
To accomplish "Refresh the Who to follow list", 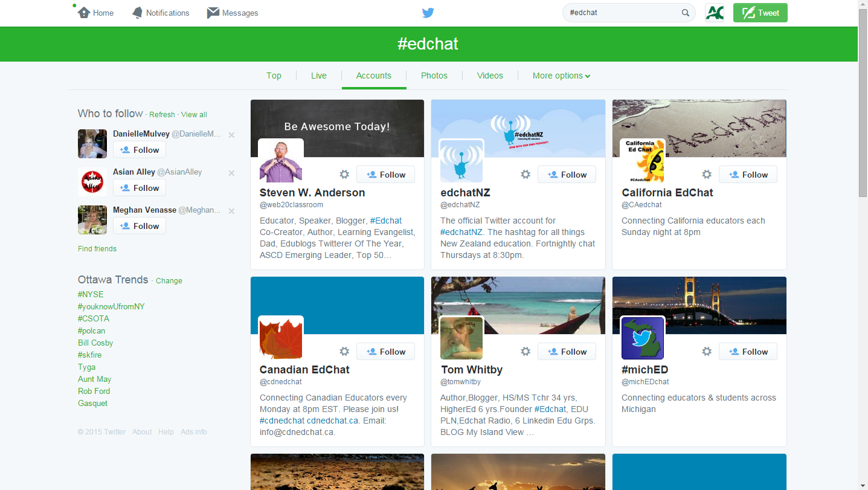I will [x=162, y=115].
